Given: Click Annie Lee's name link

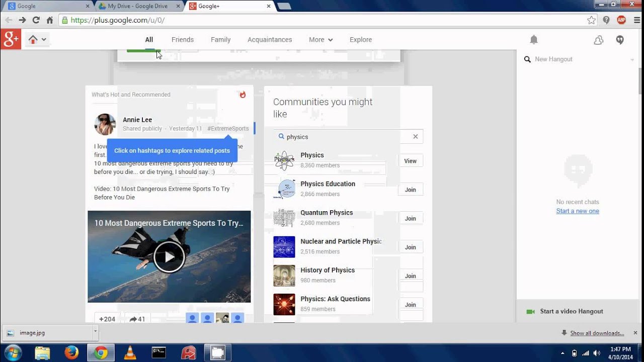Looking at the screenshot, I should coord(137,120).
